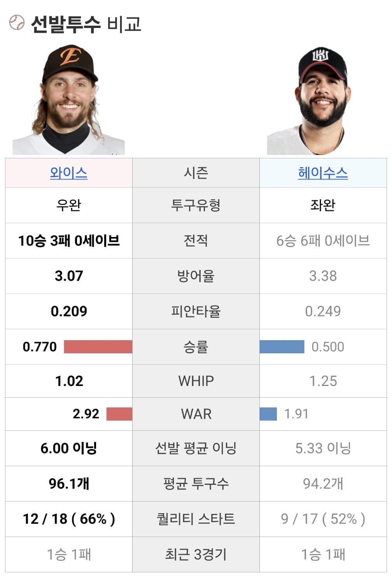The width and height of the screenshot is (392, 586).
Task: Select the 시즌 header cell
Action: pyautogui.click(x=196, y=173)
